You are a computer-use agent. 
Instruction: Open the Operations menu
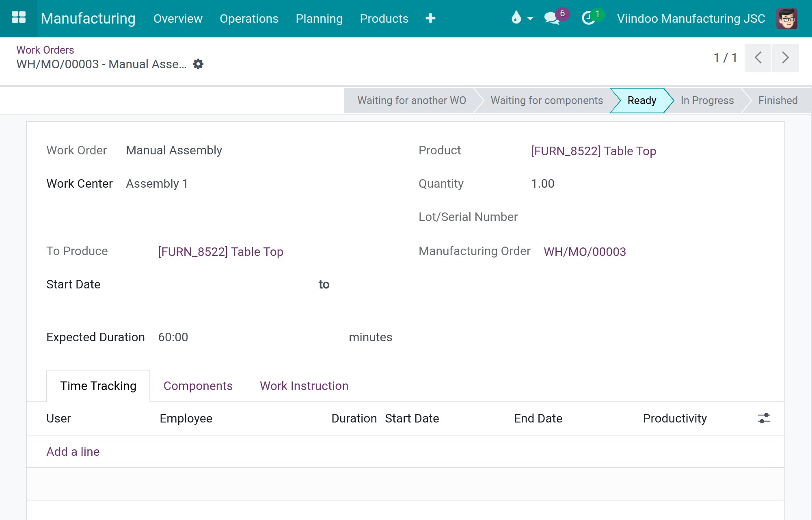pyautogui.click(x=249, y=18)
